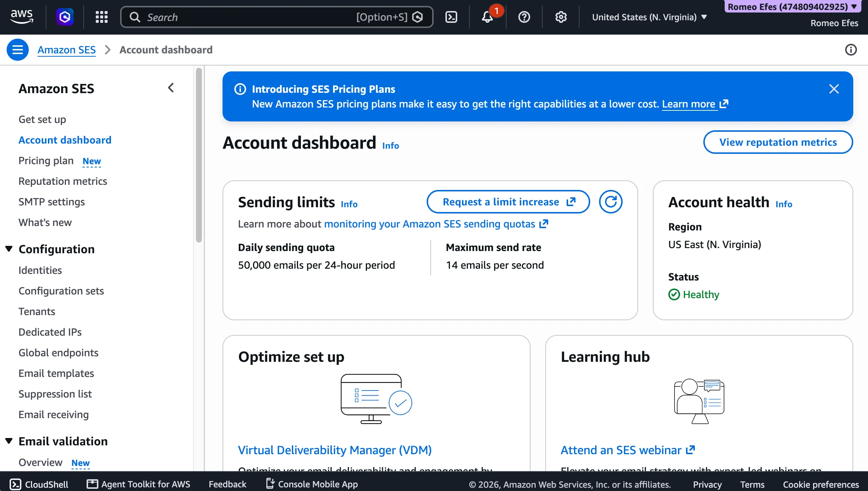Go to Get set up

point(42,120)
